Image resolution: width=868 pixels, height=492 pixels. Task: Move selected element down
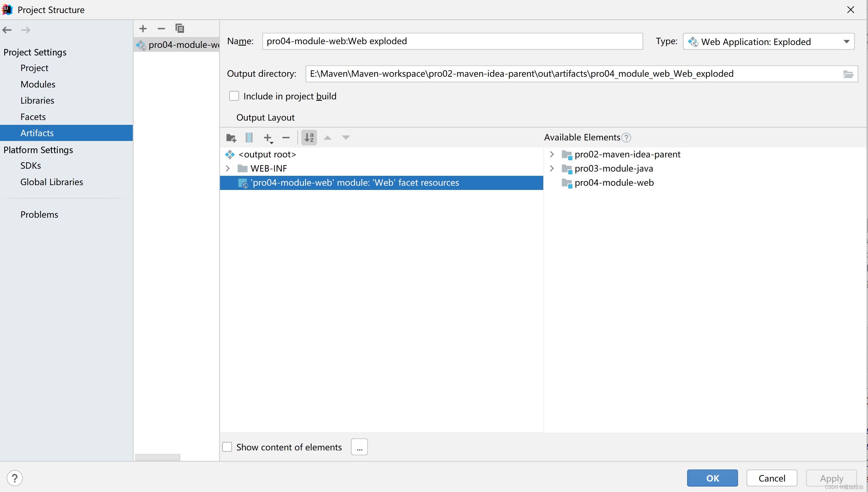pyautogui.click(x=346, y=138)
